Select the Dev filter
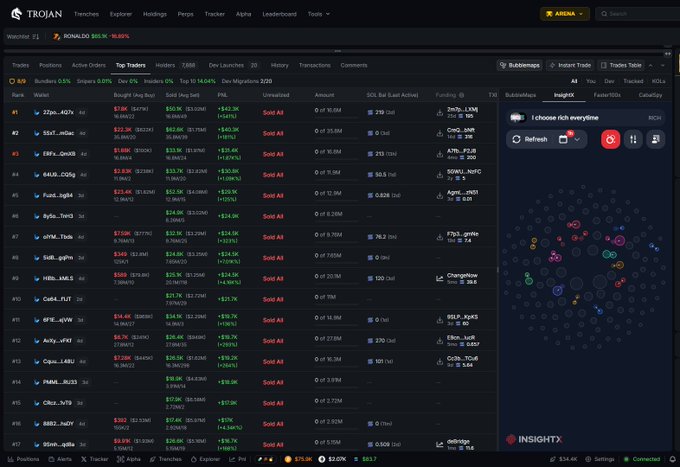680x467 pixels. click(609, 81)
